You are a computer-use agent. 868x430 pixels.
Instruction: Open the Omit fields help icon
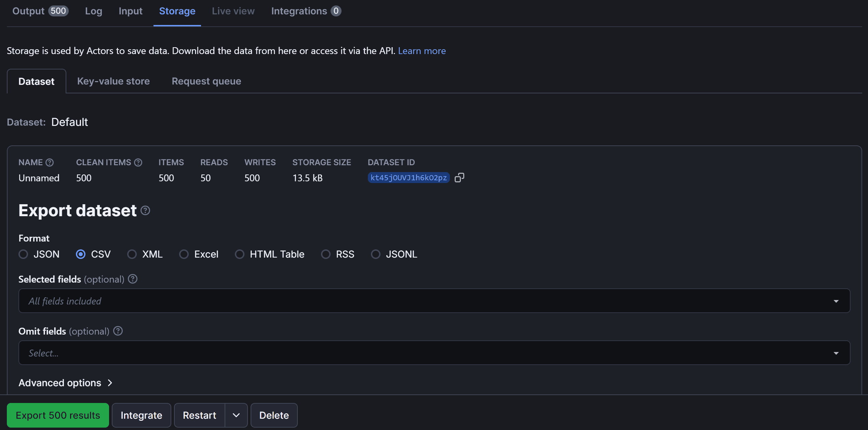click(118, 331)
